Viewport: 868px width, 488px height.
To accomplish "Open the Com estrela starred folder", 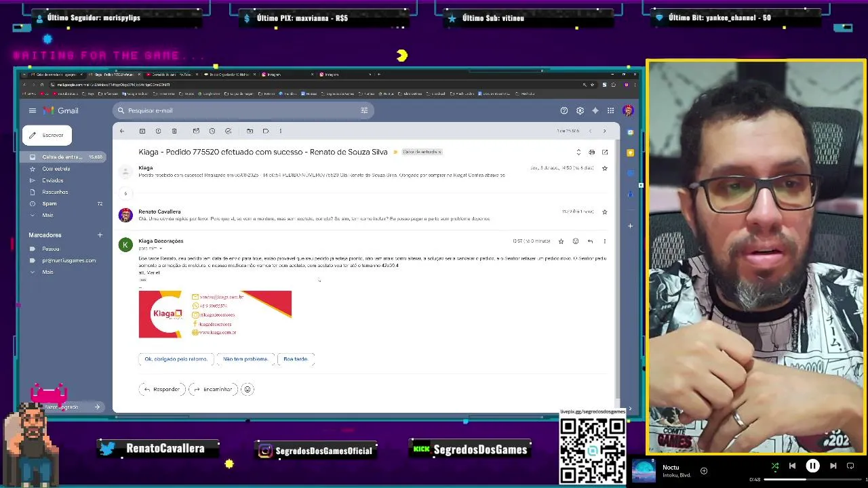I will click(x=56, y=169).
